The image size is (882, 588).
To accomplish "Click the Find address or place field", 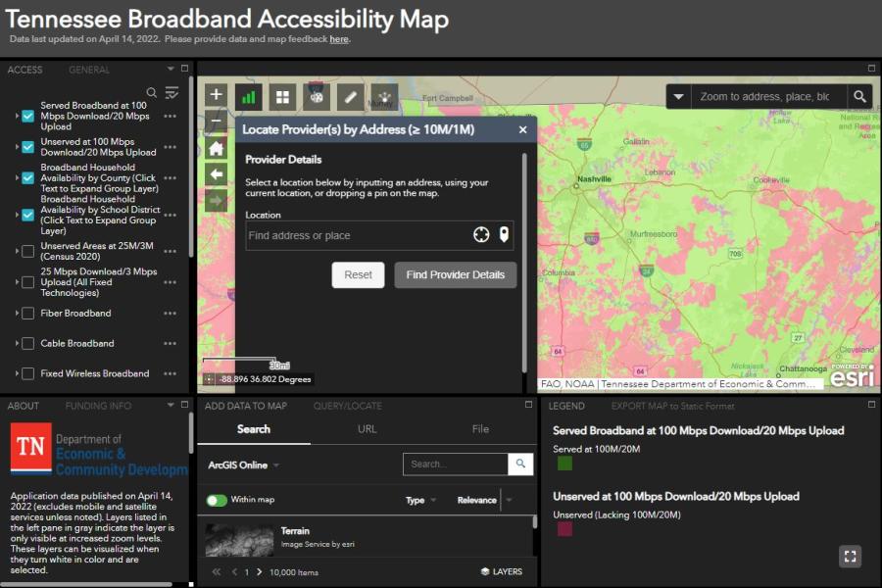I will point(357,235).
